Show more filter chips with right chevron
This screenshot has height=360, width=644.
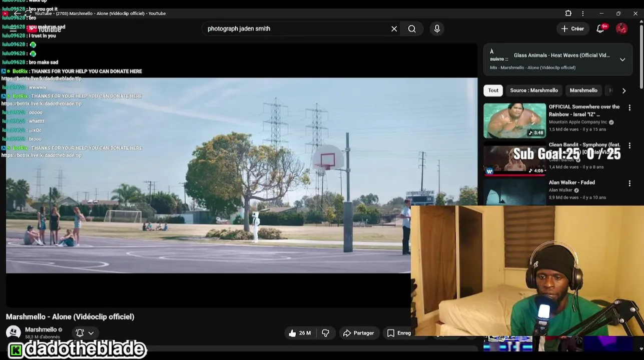[623, 90]
